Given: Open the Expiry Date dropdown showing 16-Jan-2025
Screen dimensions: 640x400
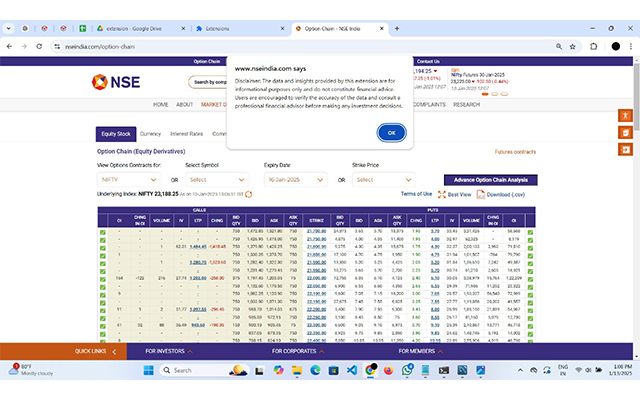Looking at the screenshot, I should point(296,180).
